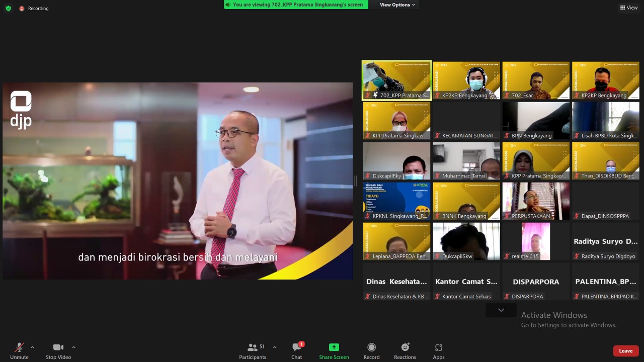Expand audio options arrow beside Unmute
644x362 pixels.
coord(33,347)
